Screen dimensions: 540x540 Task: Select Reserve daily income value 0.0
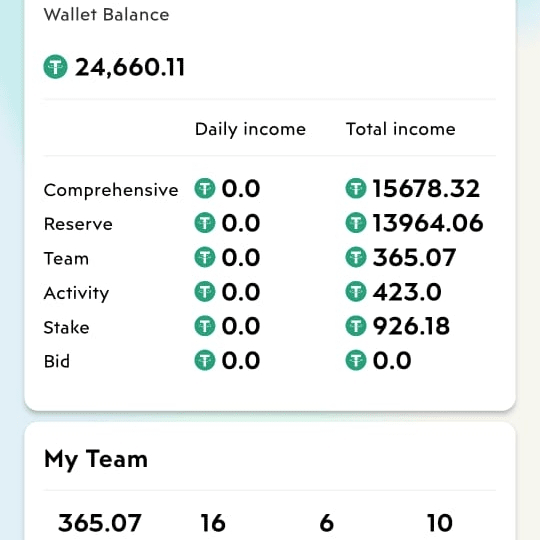241,223
